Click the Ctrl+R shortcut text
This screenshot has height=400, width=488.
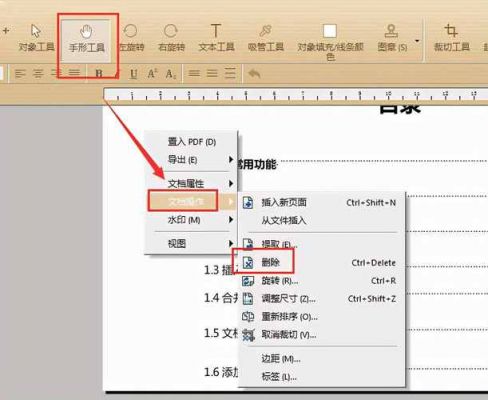(383, 281)
